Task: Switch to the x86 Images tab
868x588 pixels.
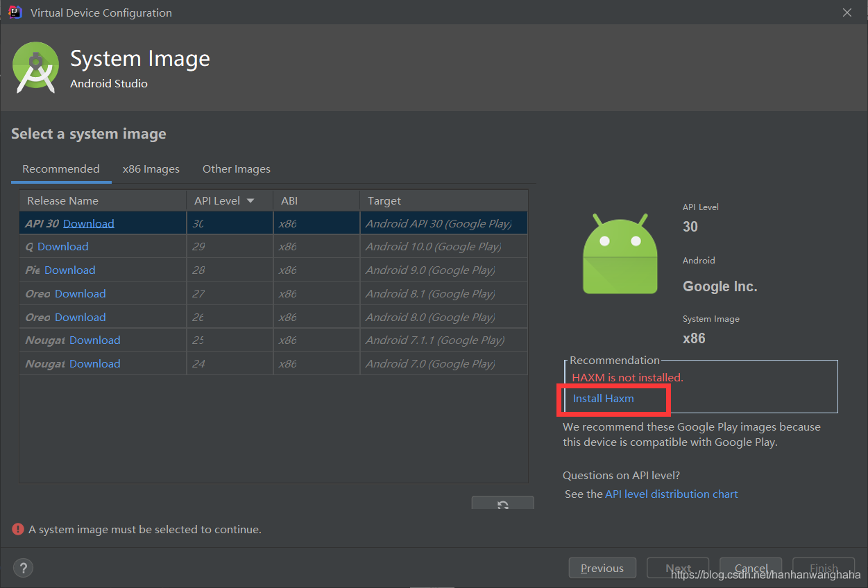Action: (151, 168)
